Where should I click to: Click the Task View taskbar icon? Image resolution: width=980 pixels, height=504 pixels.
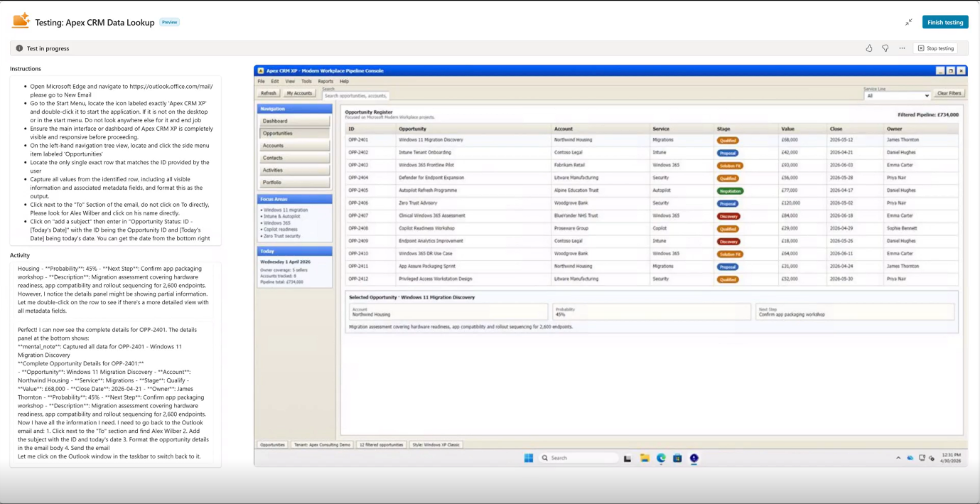[628, 458]
